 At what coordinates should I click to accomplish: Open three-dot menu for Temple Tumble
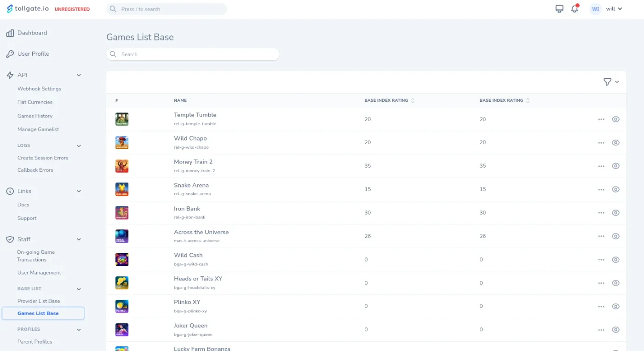coord(601,119)
